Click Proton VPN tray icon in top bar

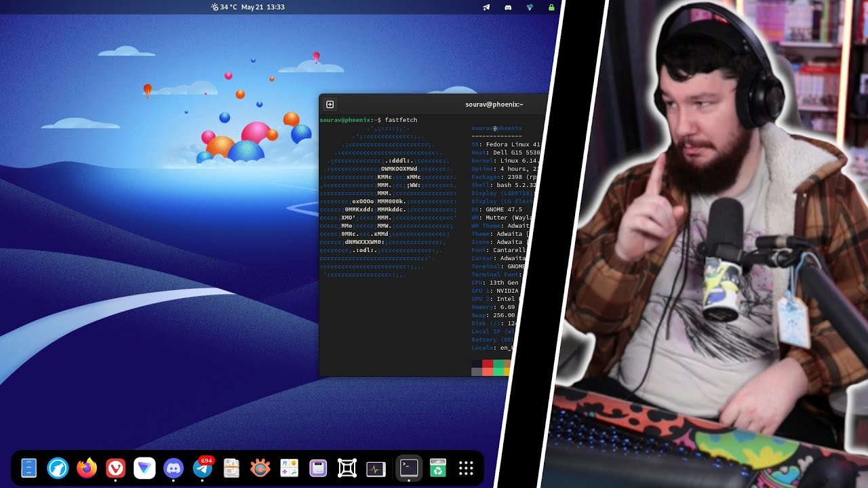tap(530, 7)
